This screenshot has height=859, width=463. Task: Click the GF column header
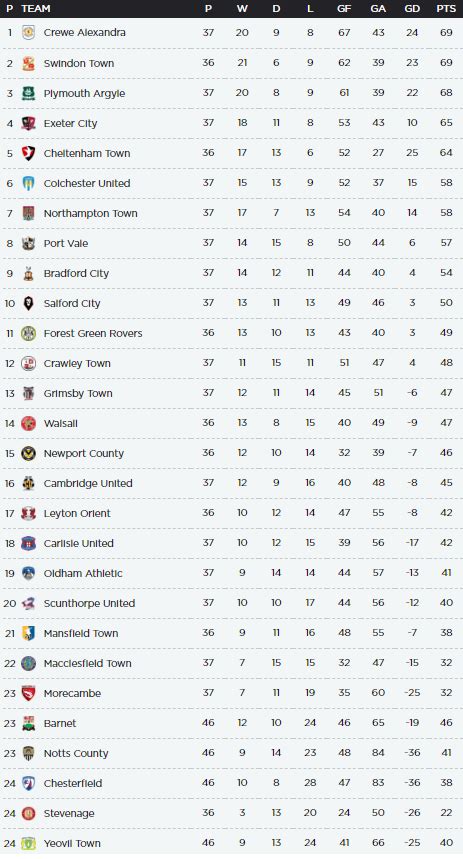[344, 9]
